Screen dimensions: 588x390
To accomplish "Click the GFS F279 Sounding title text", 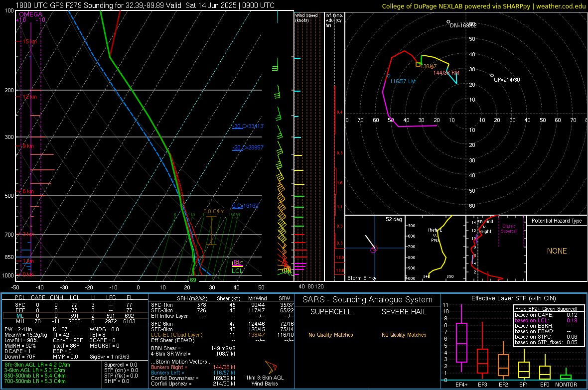I will 145,5.
